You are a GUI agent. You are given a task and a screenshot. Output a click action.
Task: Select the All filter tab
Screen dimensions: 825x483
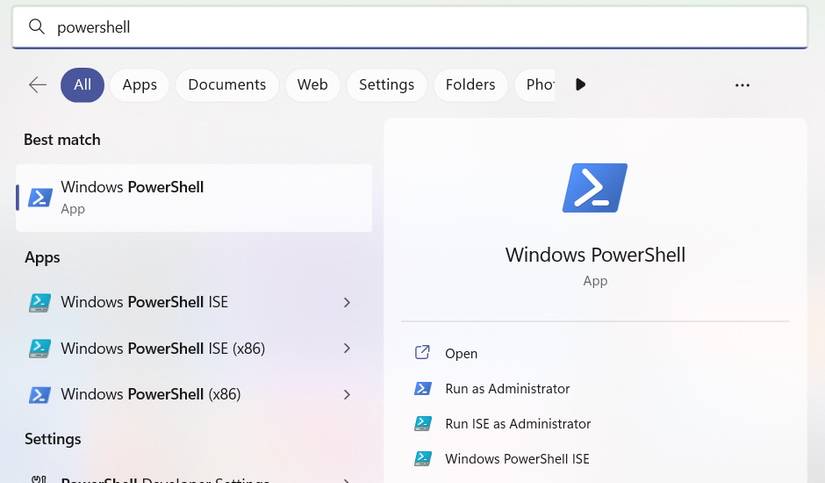(x=82, y=85)
